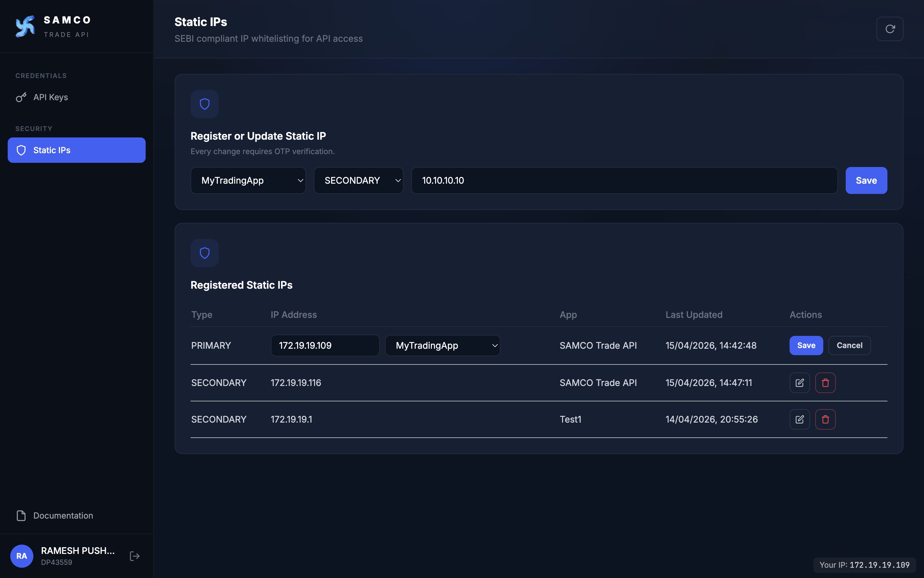Click the RA user avatar
This screenshot has width=924, height=578.
22,556
